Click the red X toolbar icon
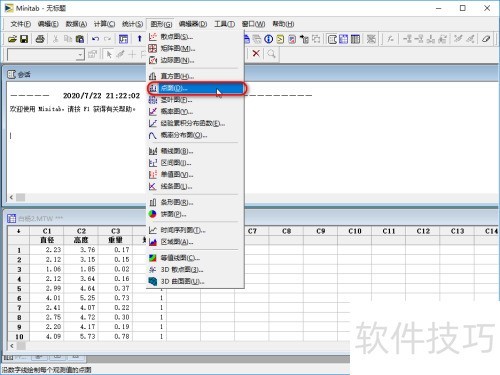Viewport: 500px width, 375px height. click(x=256, y=53)
